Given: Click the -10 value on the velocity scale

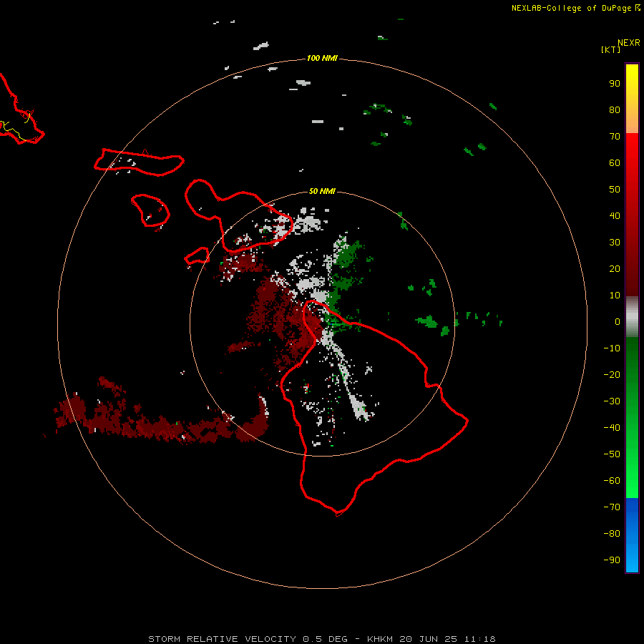Looking at the screenshot, I should point(612,348).
